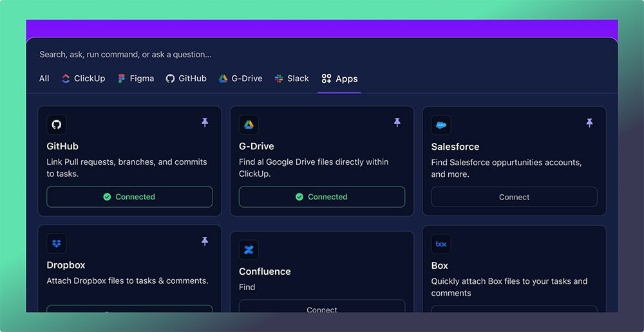
Task: Click 'Link Pull requests, branches, and commits' description
Action: point(127,168)
